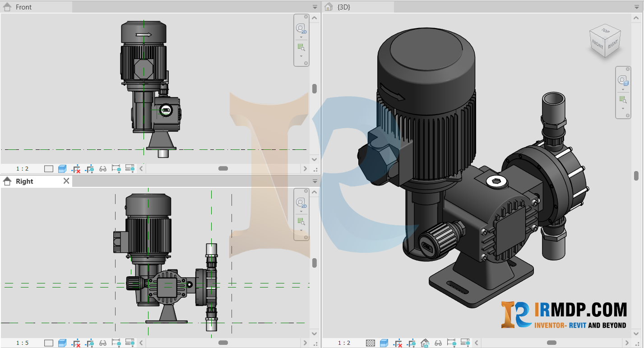Reveal constraints in the Front view
644x348 pixels.
tap(116, 169)
